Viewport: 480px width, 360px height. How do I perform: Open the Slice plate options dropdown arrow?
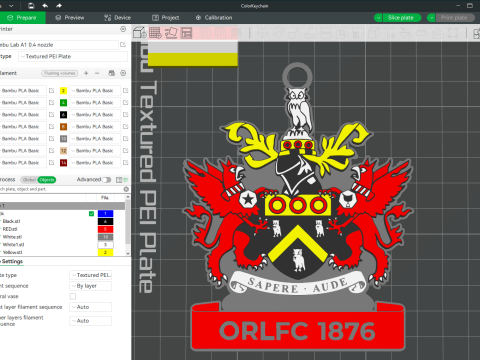378,18
